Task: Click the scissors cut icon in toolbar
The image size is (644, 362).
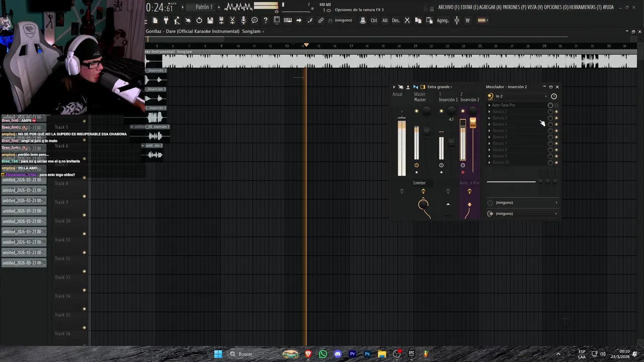Action: point(407,21)
